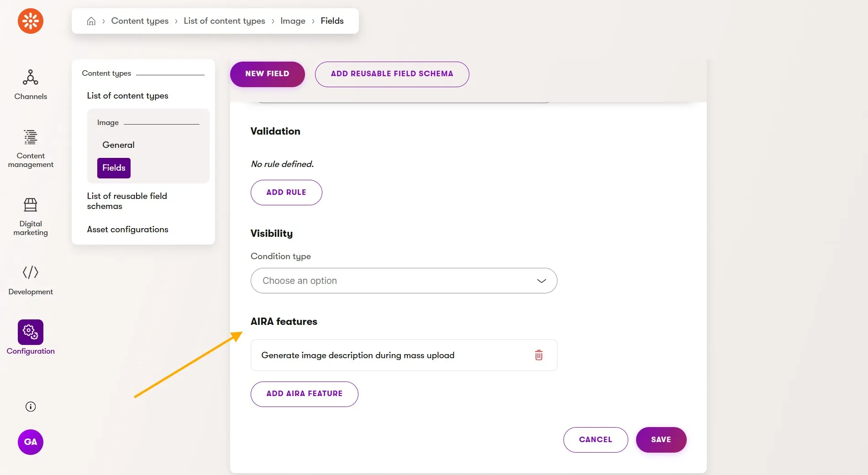Expand the Condition type dropdown
Viewport: 868px width, 475px height.
pyautogui.click(x=404, y=281)
